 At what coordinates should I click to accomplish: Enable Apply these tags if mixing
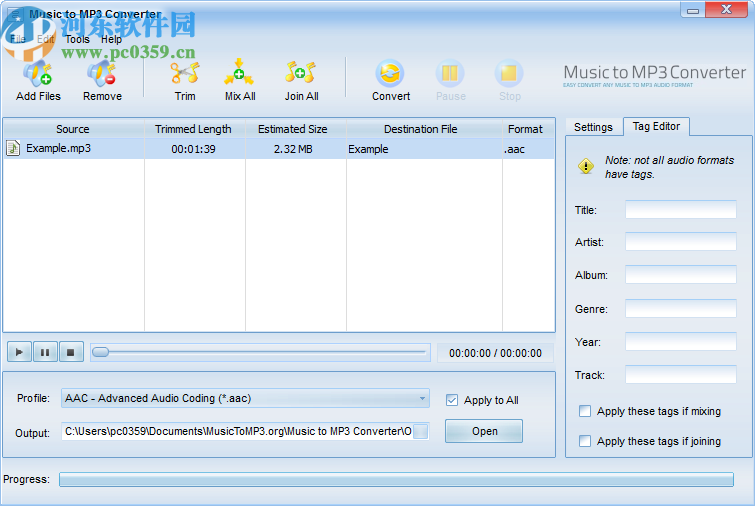(585, 411)
